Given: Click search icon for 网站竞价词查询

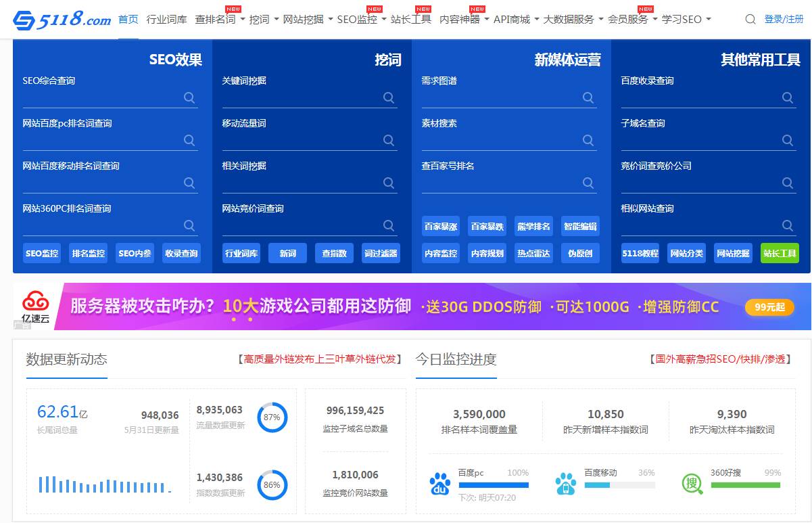Looking at the screenshot, I should tap(389, 225).
